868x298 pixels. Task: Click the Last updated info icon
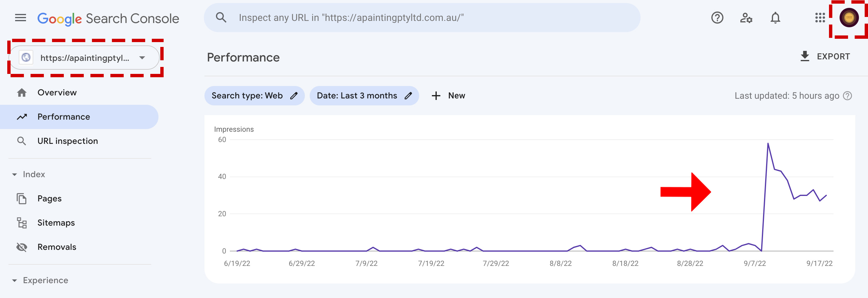(847, 96)
